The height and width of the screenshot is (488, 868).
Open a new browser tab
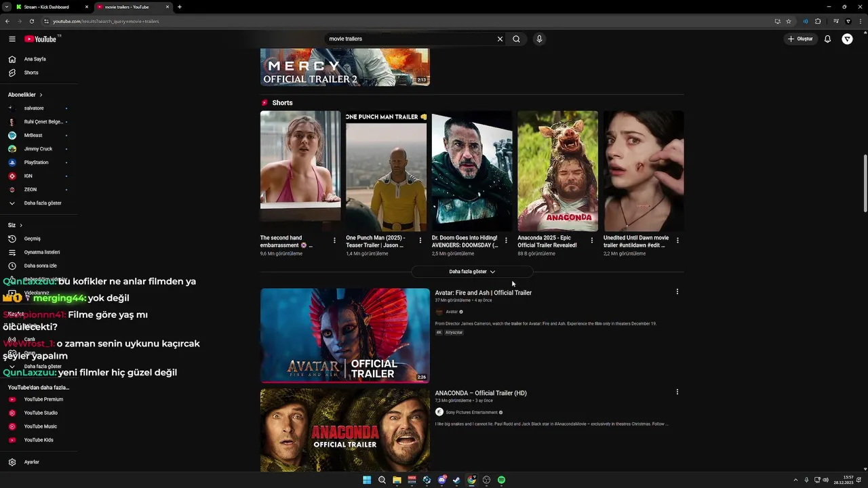click(x=179, y=7)
